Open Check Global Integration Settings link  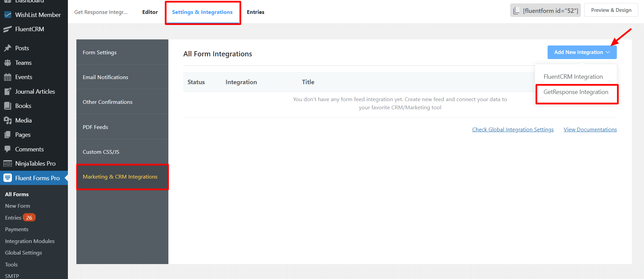(x=513, y=129)
